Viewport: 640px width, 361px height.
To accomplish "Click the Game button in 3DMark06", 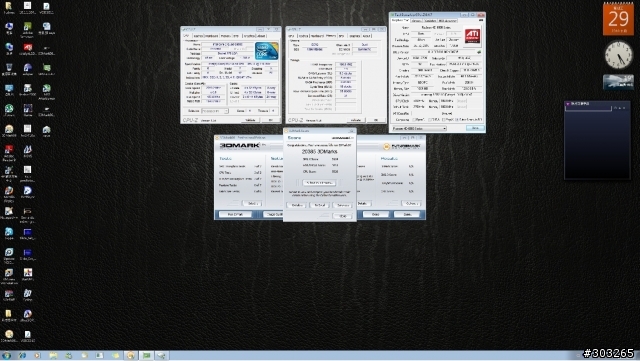I will tap(407, 214).
